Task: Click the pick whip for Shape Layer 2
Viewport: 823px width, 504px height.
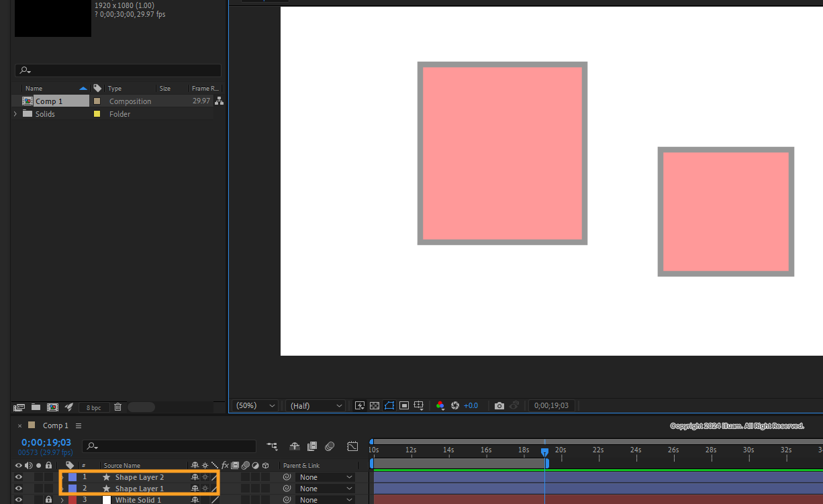Action: pos(287,477)
